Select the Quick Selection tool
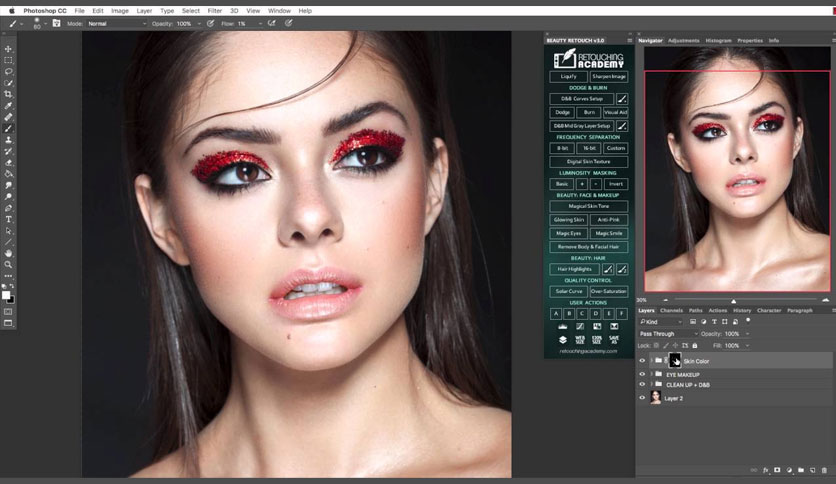836x484 pixels. 9,83
